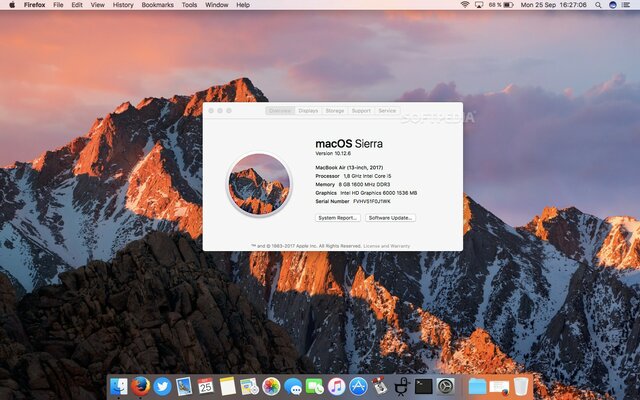640x400 pixels.
Task: Close the About This Mac window
Action: pyautogui.click(x=211, y=111)
